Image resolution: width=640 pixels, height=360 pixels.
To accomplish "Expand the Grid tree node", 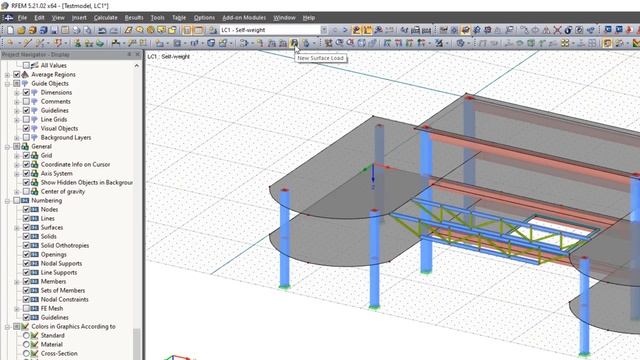I will (17, 156).
